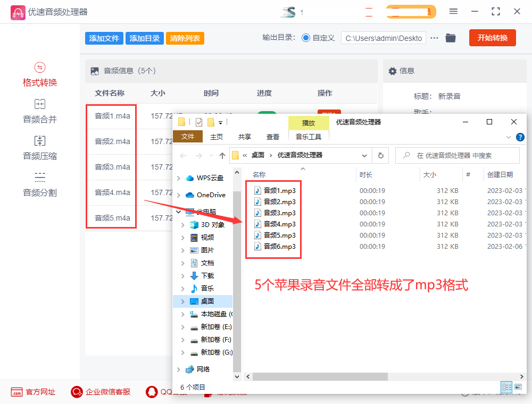The height and width of the screenshot is (404, 532).
Task: Open the 查看 ribbon tab
Action: click(x=272, y=137)
